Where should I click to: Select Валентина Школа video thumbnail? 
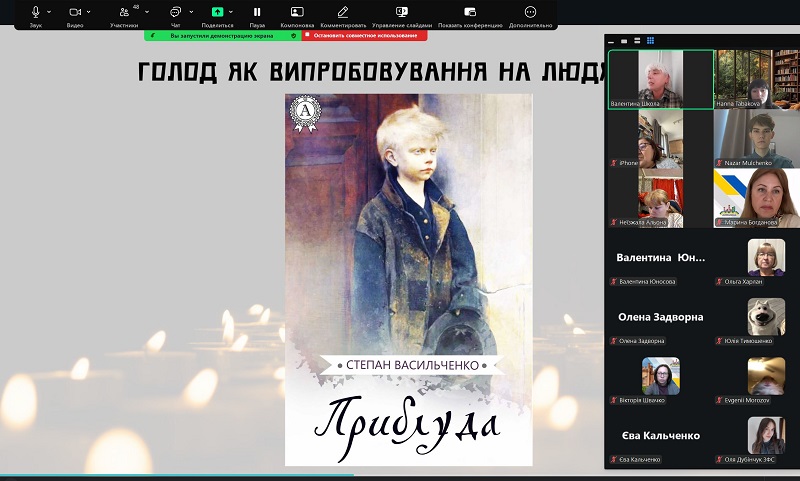(x=660, y=79)
